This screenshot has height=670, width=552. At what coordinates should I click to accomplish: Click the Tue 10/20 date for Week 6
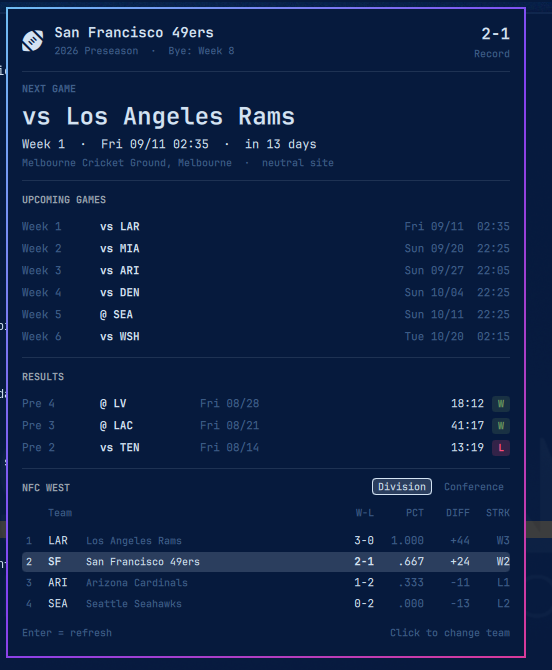point(434,337)
